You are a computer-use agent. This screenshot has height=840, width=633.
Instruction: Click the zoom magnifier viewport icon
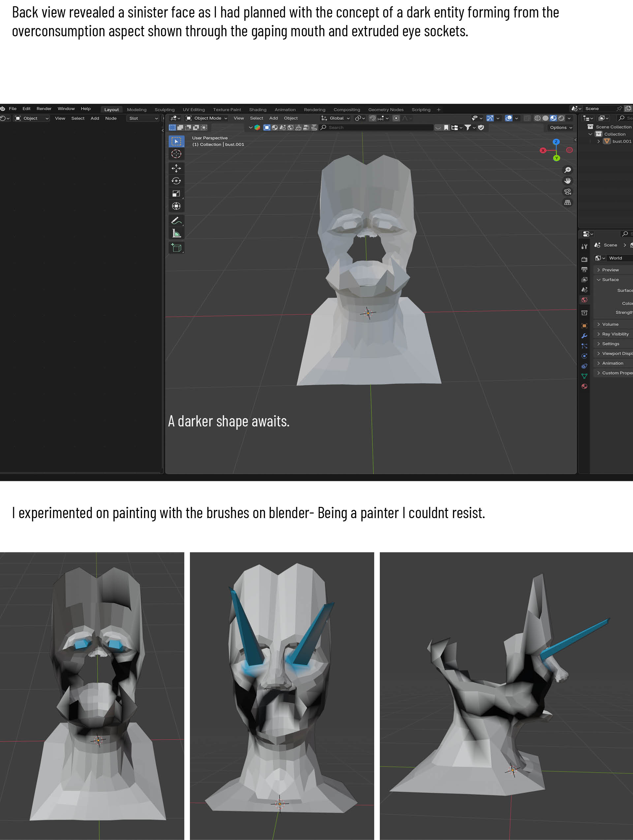coord(568,170)
